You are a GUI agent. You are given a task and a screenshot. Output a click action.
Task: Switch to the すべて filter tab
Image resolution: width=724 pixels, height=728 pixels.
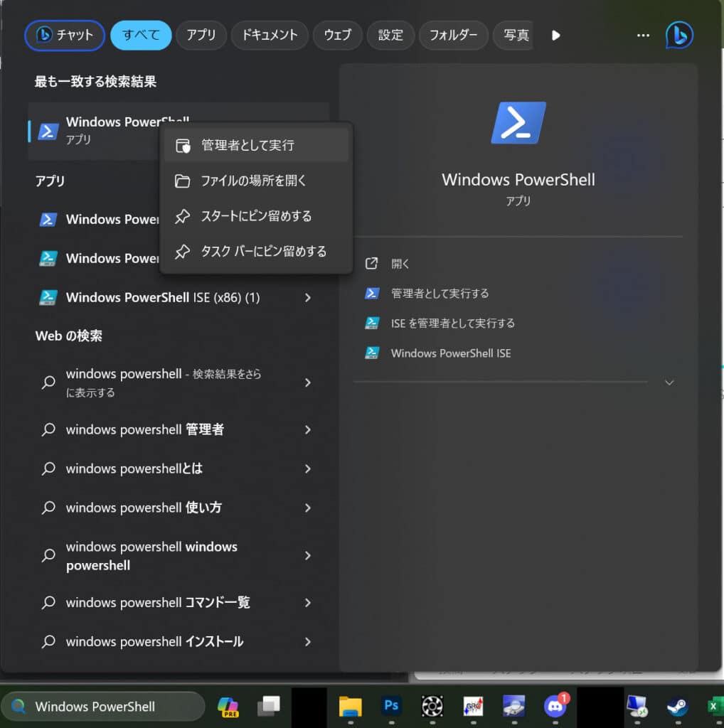pos(141,35)
